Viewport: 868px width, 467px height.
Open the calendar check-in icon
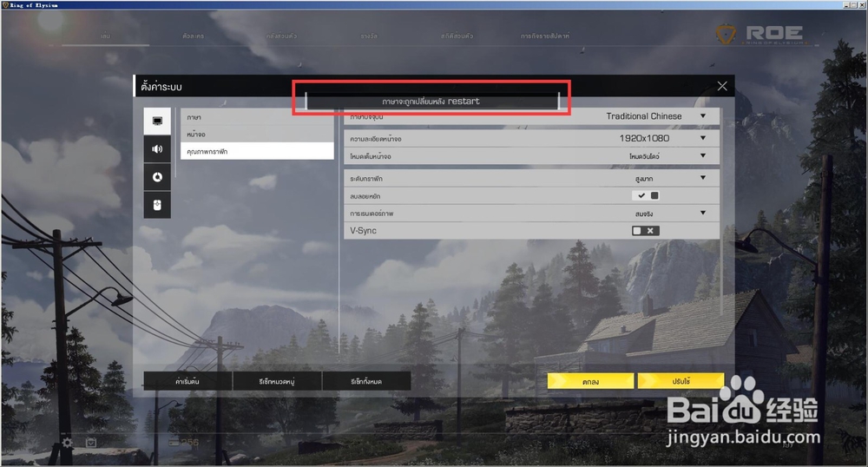click(91, 443)
